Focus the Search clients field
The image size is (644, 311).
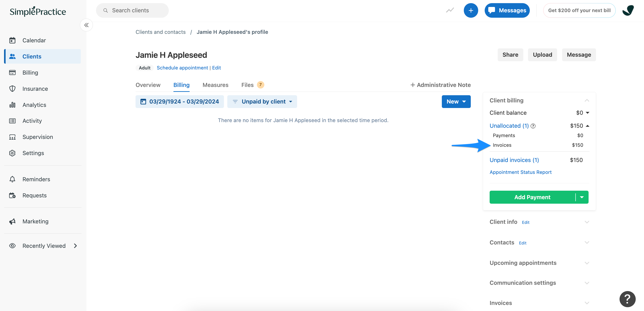coord(132,11)
